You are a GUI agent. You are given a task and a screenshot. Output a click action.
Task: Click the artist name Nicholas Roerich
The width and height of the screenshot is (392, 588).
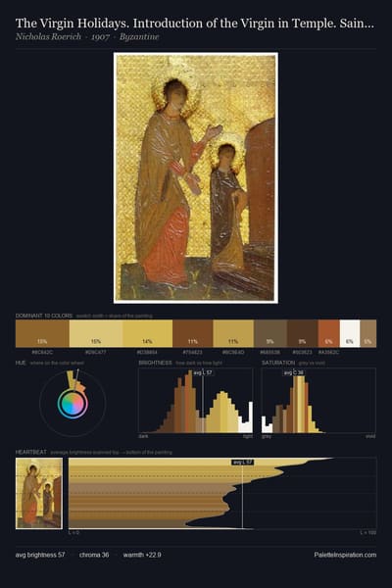tap(48, 37)
